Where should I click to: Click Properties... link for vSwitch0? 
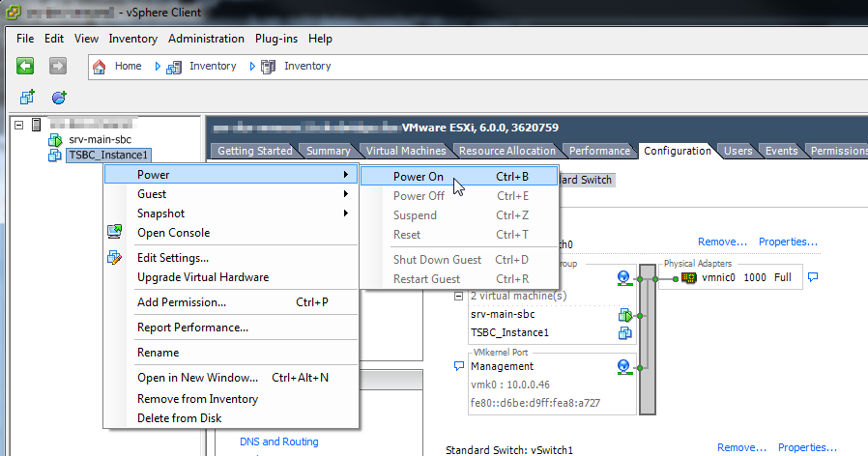(788, 242)
